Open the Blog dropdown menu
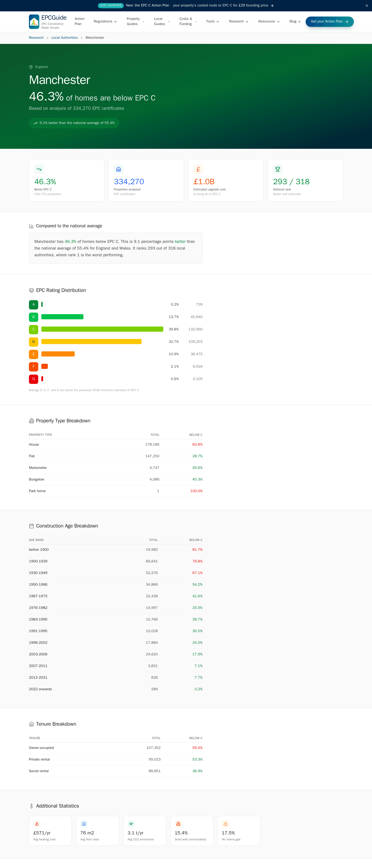 click(x=295, y=22)
